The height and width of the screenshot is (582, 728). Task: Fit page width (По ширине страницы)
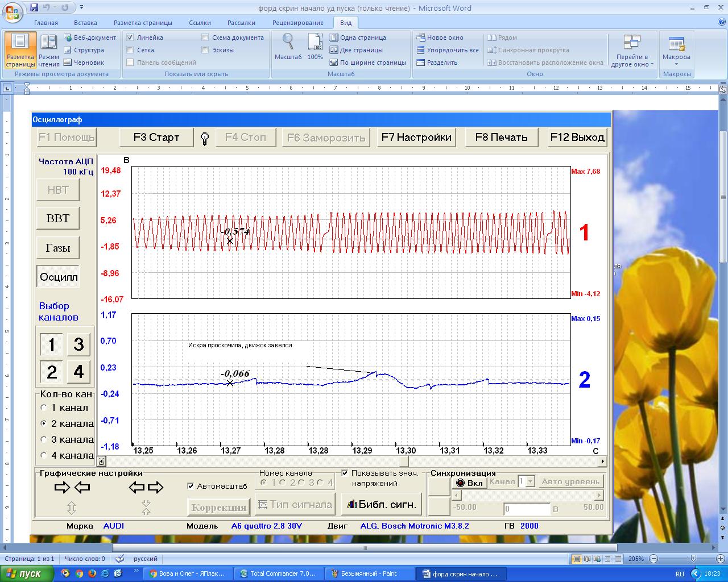[368, 63]
